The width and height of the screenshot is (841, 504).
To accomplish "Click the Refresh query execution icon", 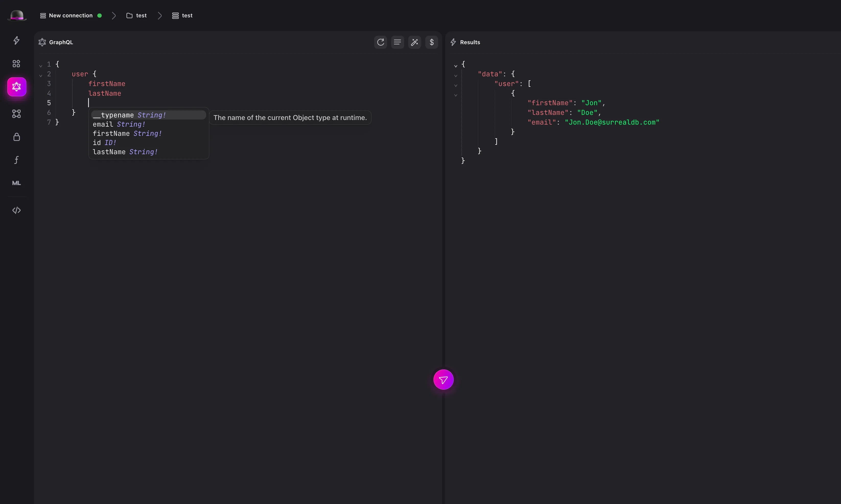I will pos(381,42).
